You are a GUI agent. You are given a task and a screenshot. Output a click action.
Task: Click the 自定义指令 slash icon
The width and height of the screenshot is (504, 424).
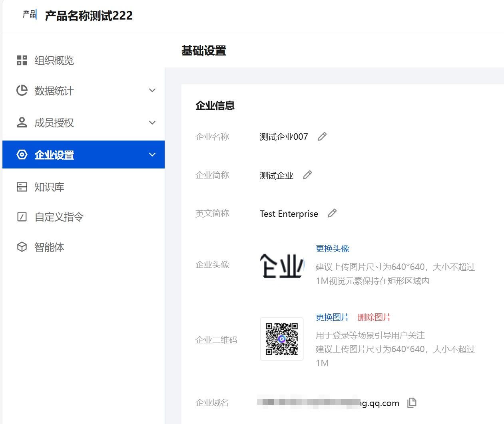[22, 217]
